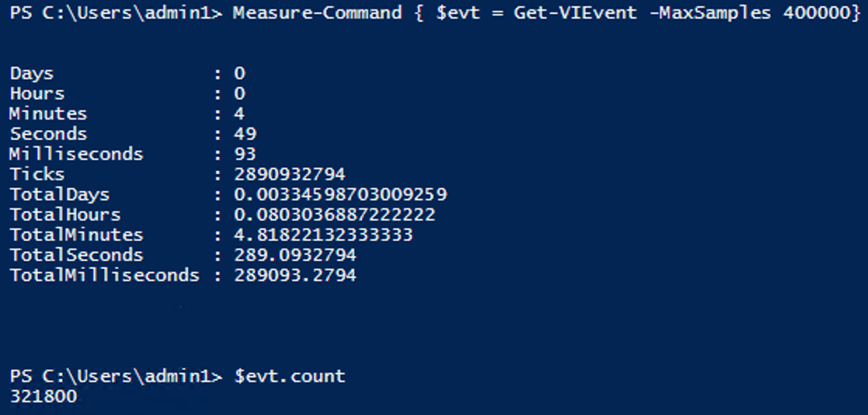This screenshot has width=868, height=415.
Task: Click the Seconds value 49
Action: pos(245,134)
